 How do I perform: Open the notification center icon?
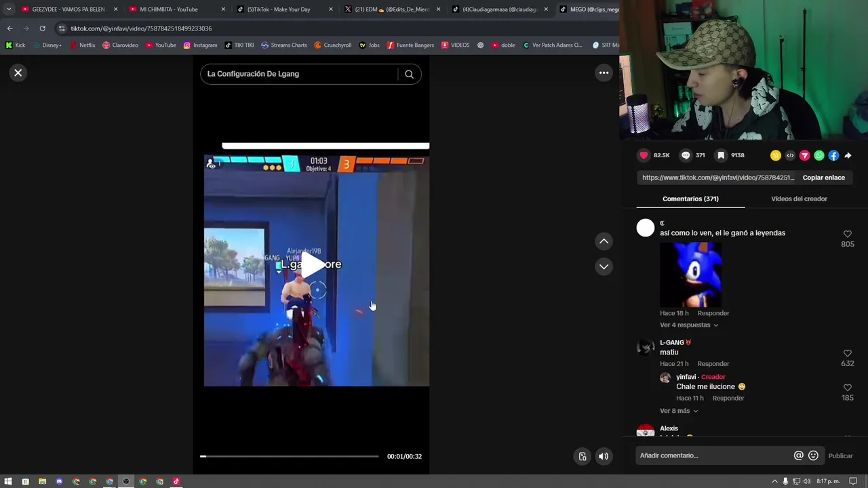(x=853, y=481)
